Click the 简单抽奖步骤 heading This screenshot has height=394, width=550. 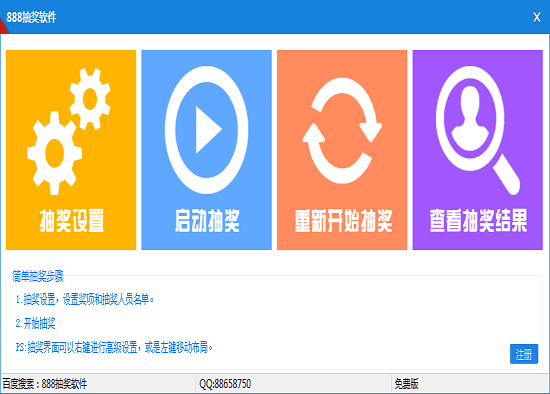tap(38, 276)
